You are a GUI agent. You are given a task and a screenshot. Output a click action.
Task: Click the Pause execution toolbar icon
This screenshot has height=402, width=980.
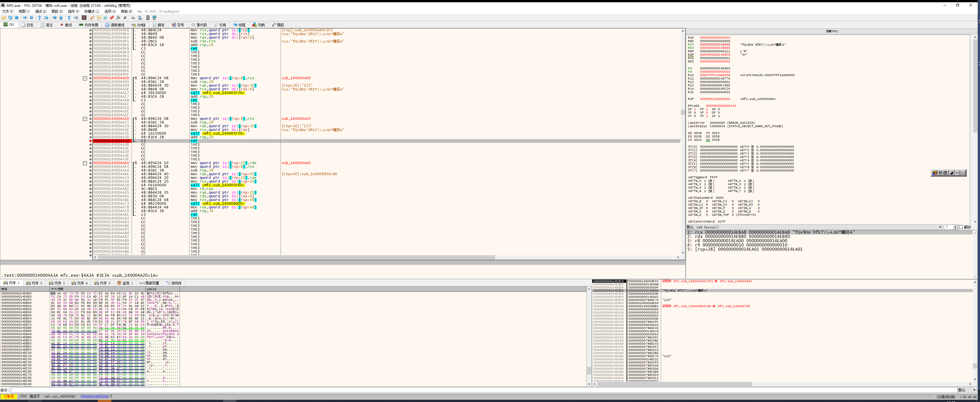click(x=31, y=18)
